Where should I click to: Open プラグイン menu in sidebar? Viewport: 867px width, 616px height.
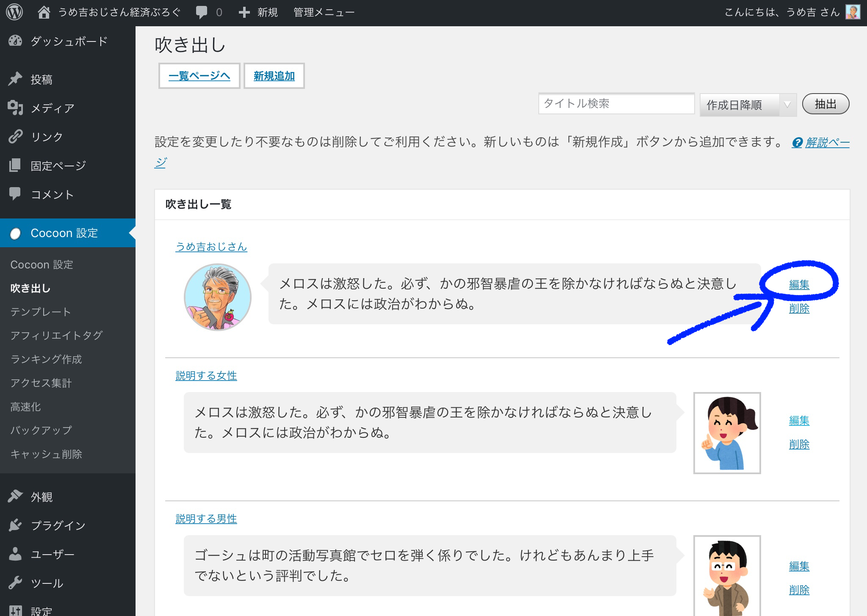(58, 525)
